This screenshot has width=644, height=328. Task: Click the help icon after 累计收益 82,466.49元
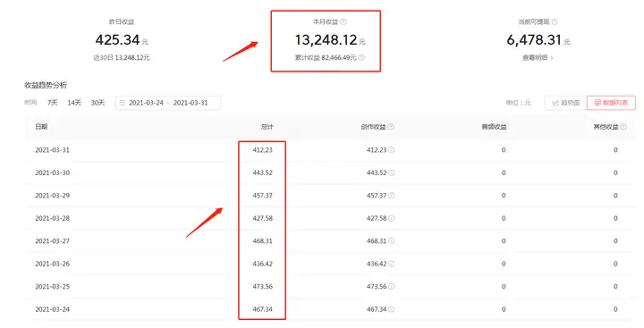coord(361,57)
